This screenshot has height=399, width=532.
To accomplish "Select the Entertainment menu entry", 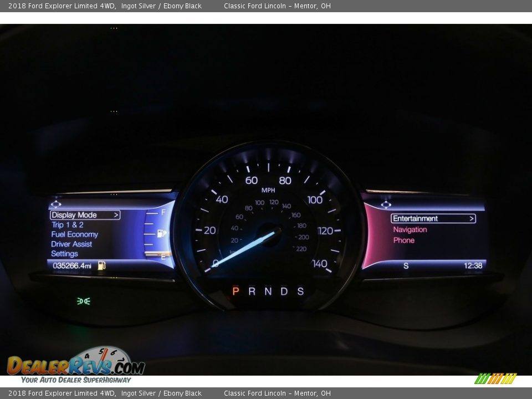I will pos(416,219).
